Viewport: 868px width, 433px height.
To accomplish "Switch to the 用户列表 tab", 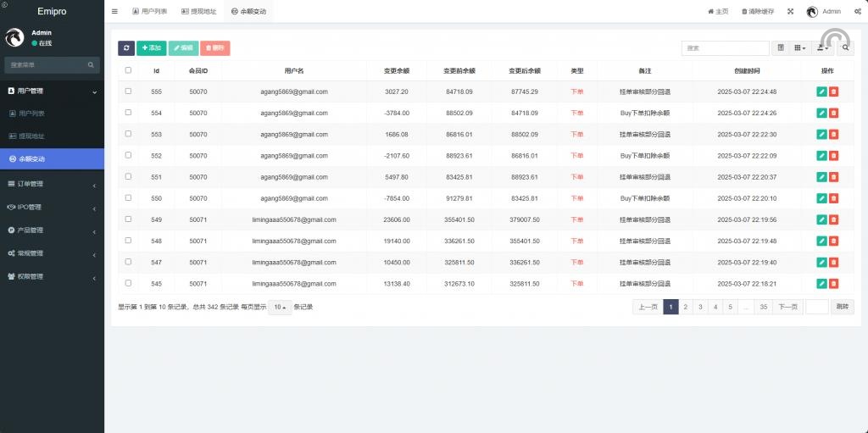I will 149,12.
